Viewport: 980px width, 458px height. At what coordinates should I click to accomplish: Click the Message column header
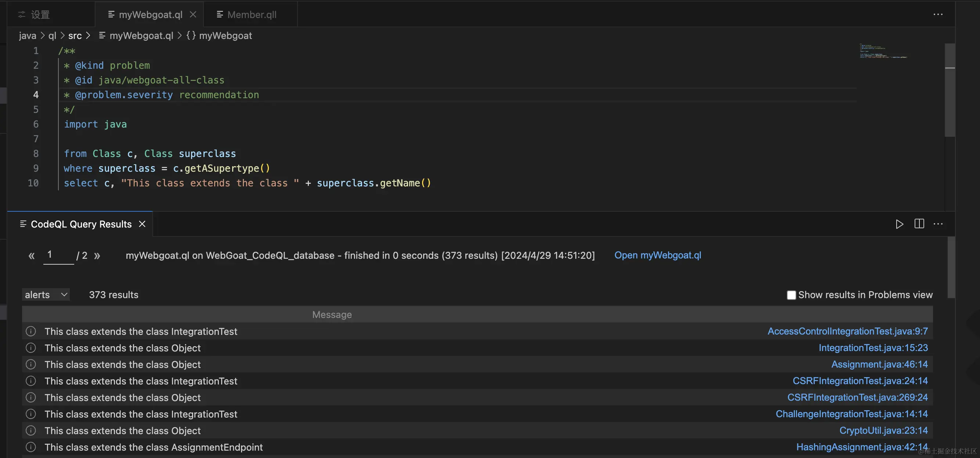pyautogui.click(x=332, y=315)
